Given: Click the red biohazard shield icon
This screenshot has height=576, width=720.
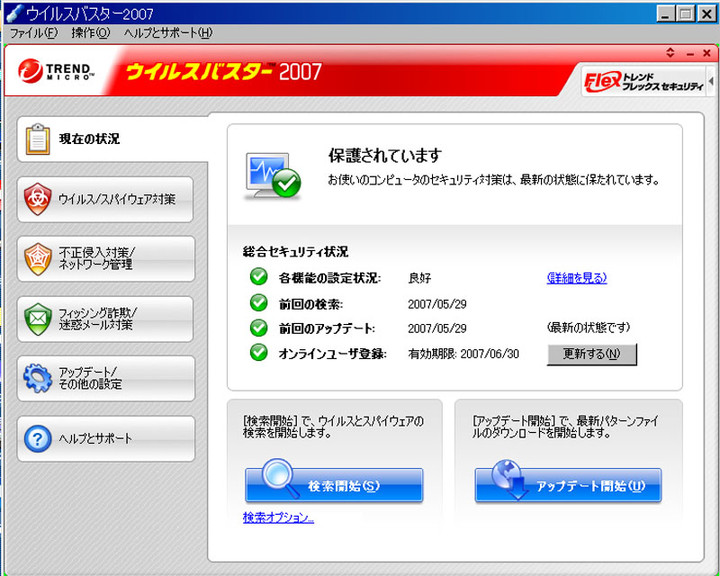Looking at the screenshot, I should [x=38, y=199].
